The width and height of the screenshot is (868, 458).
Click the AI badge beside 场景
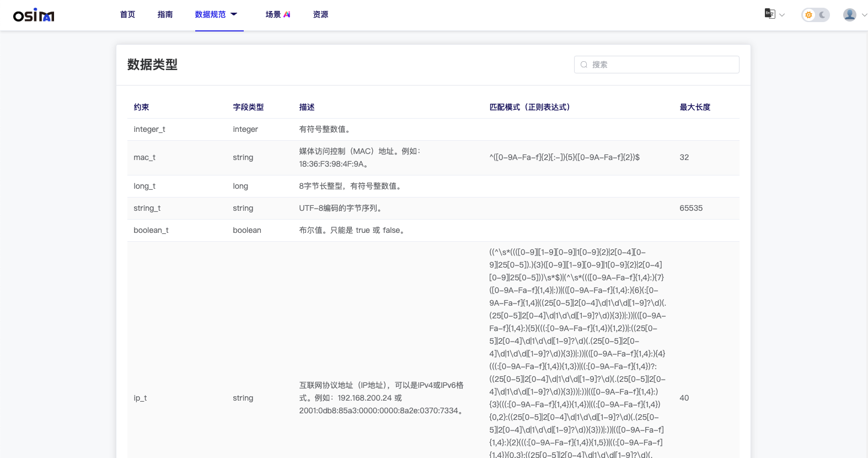coord(287,14)
